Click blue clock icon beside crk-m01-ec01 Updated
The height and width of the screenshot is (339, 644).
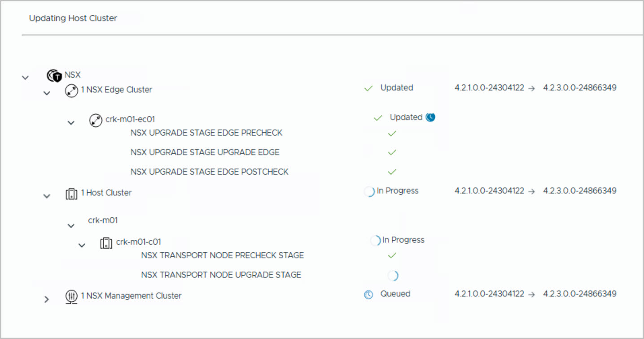tap(431, 118)
